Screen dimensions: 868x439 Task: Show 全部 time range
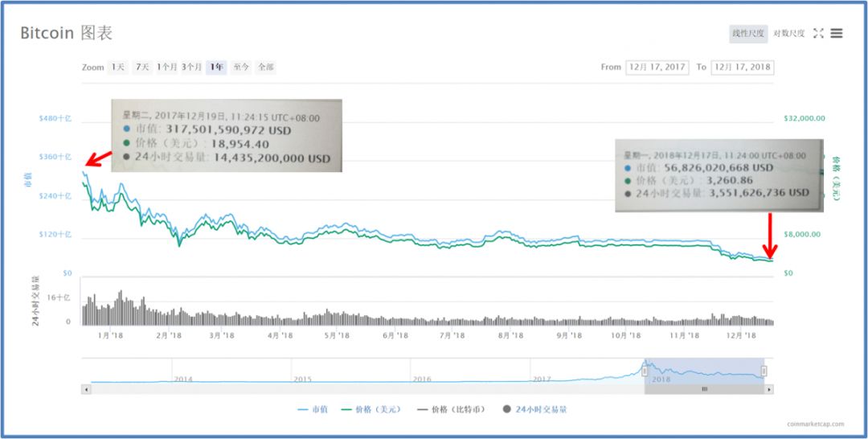(265, 68)
